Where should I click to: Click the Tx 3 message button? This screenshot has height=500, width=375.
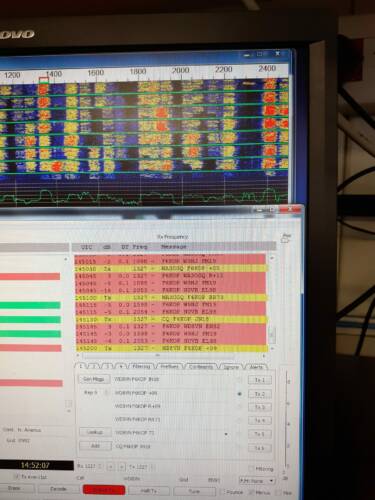point(260,407)
